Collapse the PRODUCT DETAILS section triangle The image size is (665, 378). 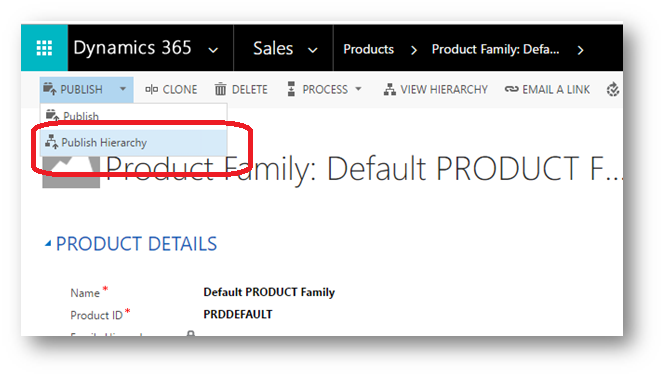(x=48, y=244)
